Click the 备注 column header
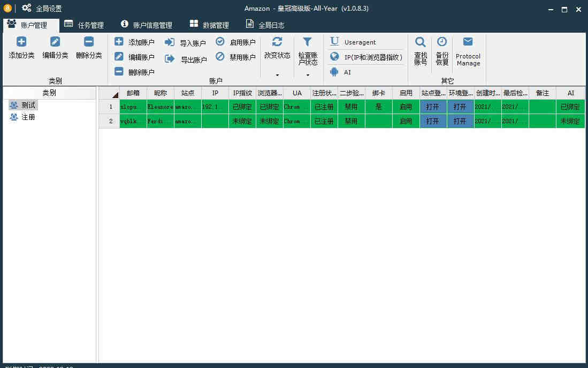 point(542,93)
